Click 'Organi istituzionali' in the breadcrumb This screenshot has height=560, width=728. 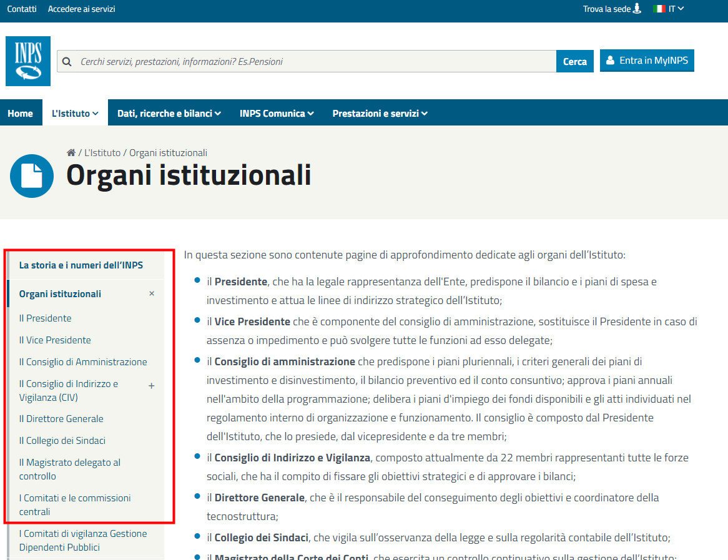(x=168, y=153)
